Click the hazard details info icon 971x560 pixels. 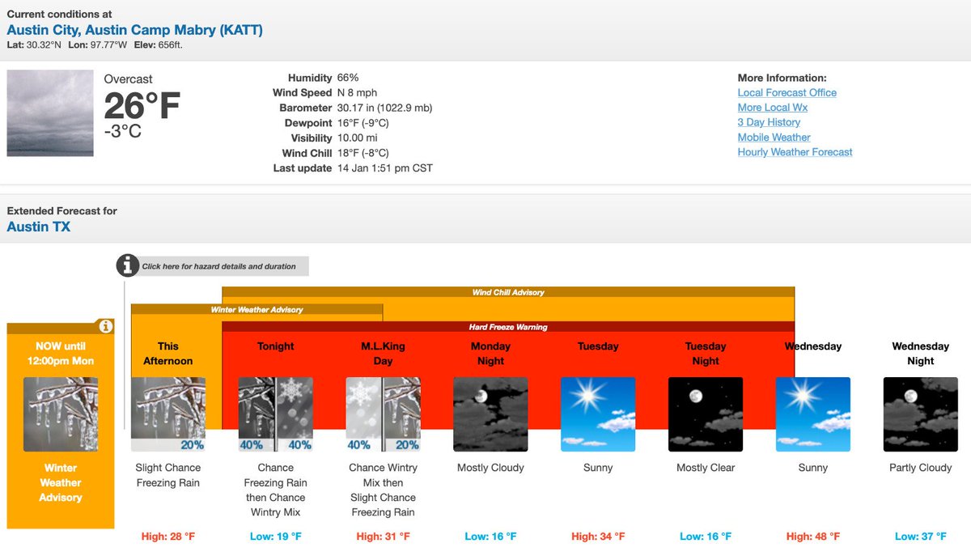[x=127, y=265]
